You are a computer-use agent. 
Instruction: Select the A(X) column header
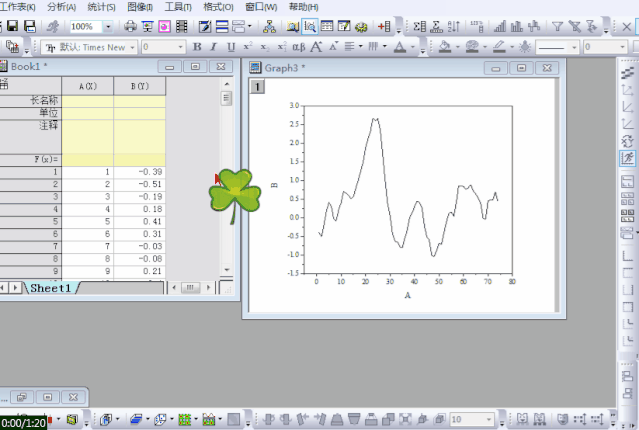click(88, 87)
